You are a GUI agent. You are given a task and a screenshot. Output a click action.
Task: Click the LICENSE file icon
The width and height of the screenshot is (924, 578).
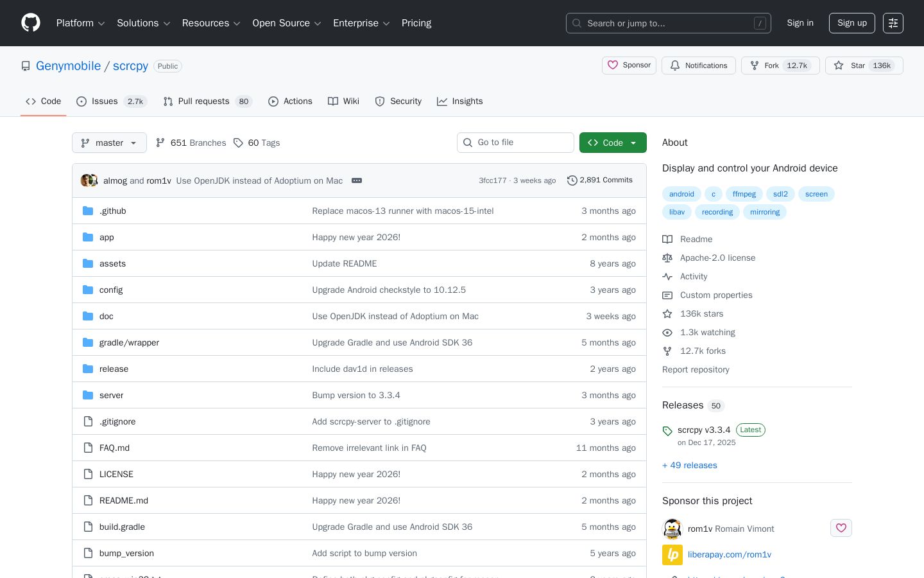[x=88, y=474]
